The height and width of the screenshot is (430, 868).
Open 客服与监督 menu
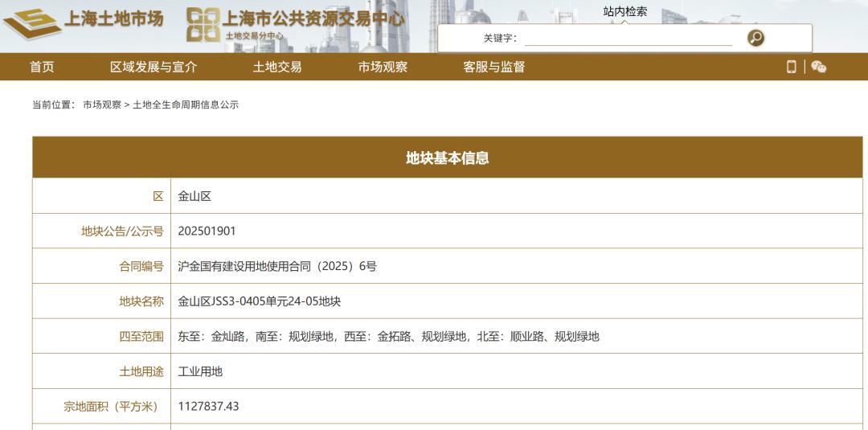click(493, 67)
